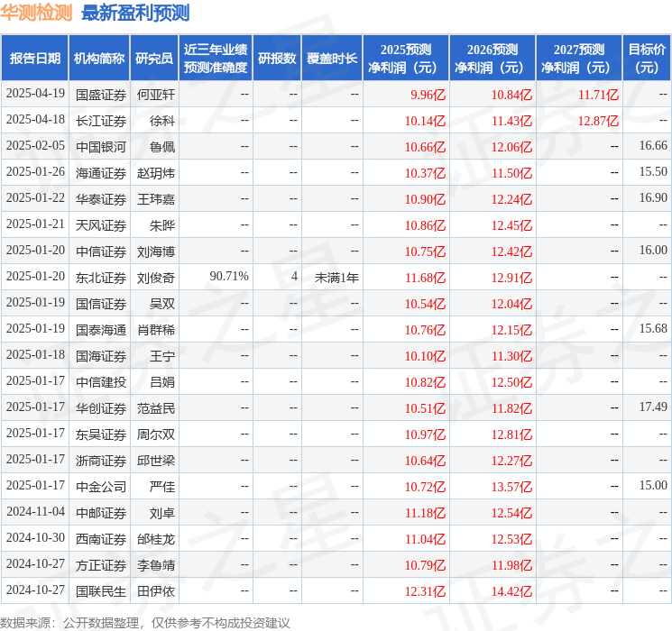The image size is (672, 631).
Task: Click the 2025-04-19 report date
Action: coord(35,94)
